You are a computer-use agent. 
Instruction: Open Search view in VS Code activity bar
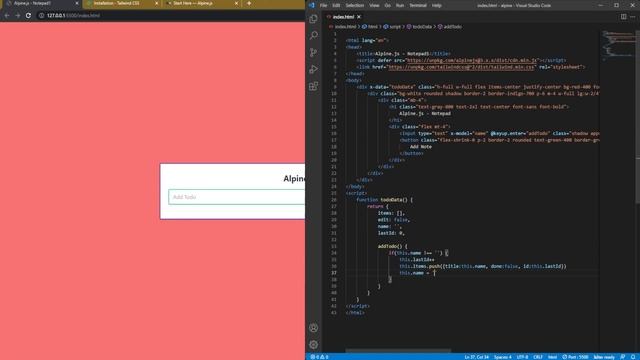(x=313, y=36)
